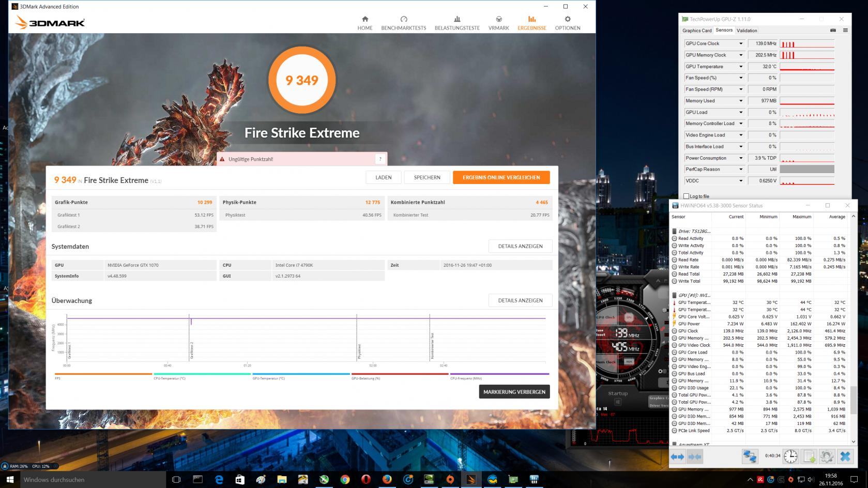Click the Grafiktest 2 marker in the chart
Screen dimensions: 868x488
(x=191, y=350)
